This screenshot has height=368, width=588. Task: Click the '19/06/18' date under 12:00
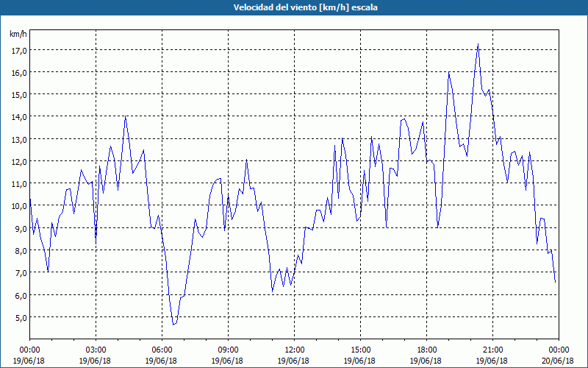(295, 361)
